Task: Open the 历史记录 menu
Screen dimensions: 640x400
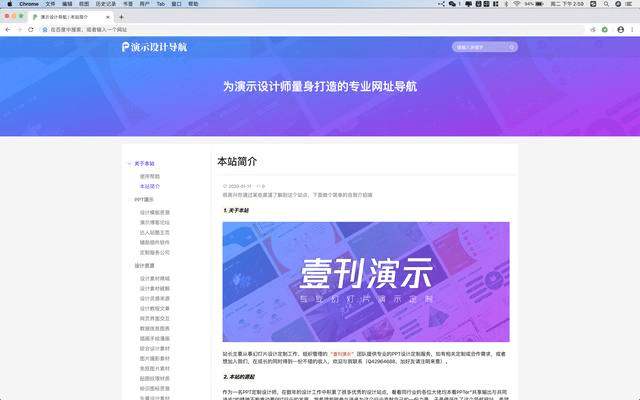Action: [106, 4]
